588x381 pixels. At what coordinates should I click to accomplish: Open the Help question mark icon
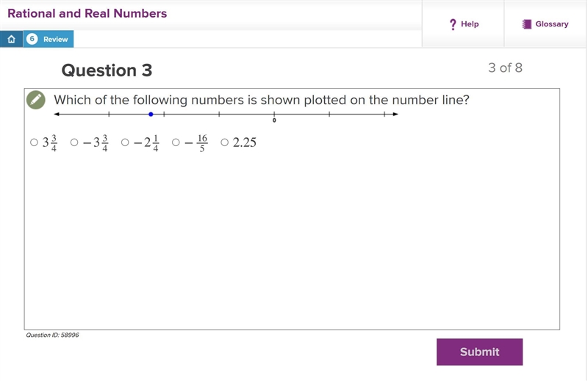click(453, 24)
